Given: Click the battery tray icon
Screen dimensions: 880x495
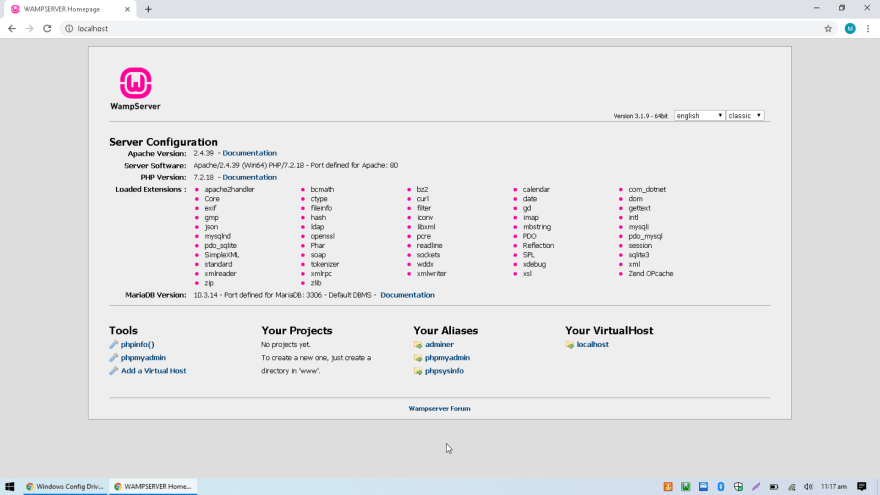Looking at the screenshot, I should (773, 487).
